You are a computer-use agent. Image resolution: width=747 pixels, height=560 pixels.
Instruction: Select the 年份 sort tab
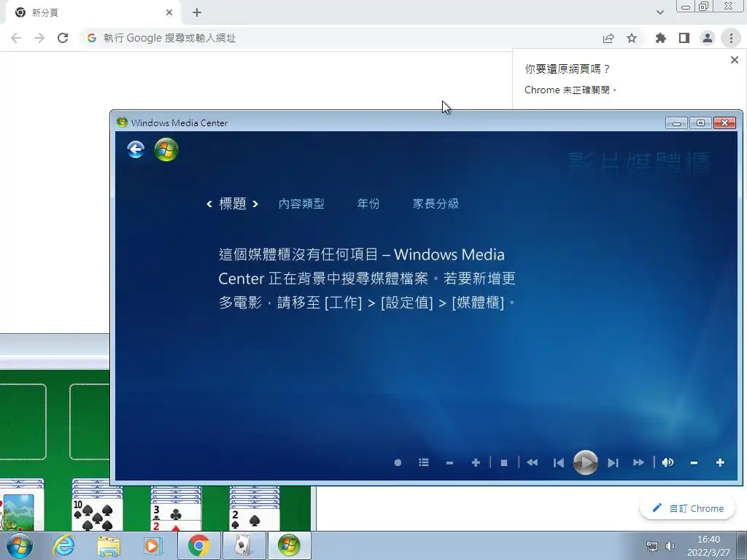pyautogui.click(x=368, y=204)
